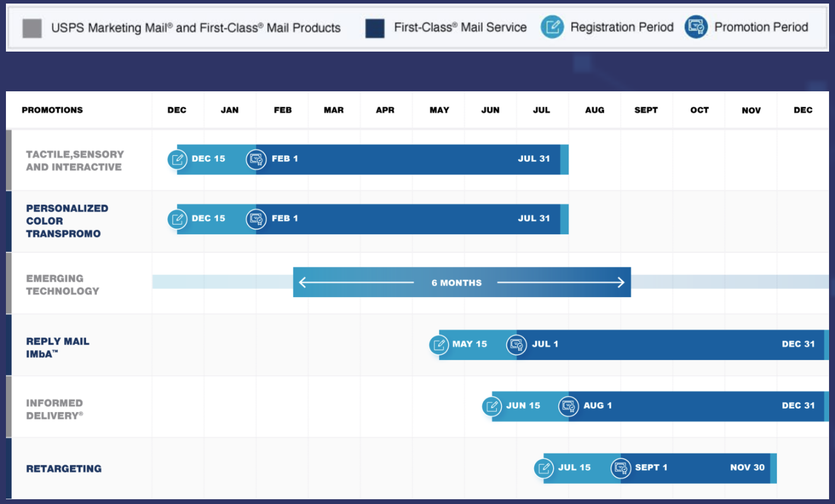Click DEC 31 end date in Reply Mail row
Image resolution: width=835 pixels, height=504 pixels.
coord(798,344)
